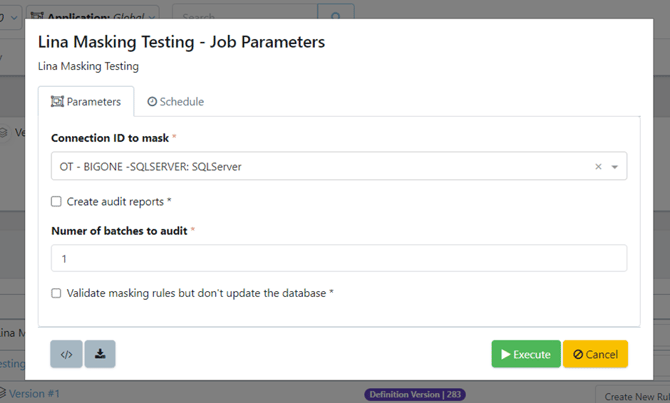Enable Create audit reports checkbox
This screenshot has width=670, height=403.
coord(56,201)
